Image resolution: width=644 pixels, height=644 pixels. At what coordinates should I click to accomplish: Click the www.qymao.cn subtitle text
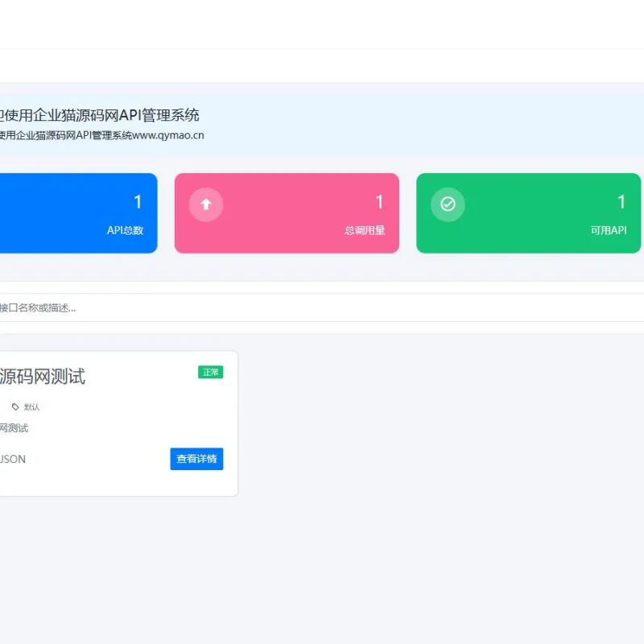click(x=168, y=135)
